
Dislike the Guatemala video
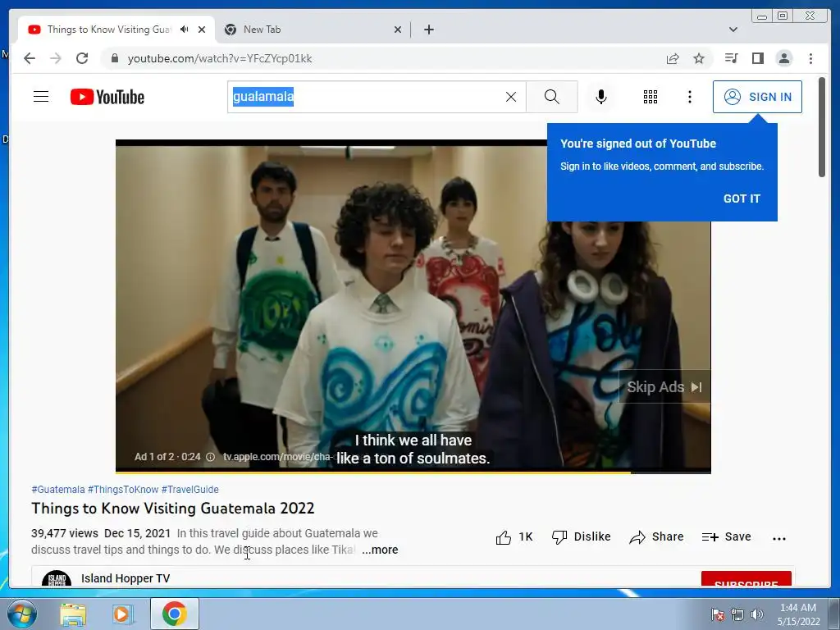(582, 536)
